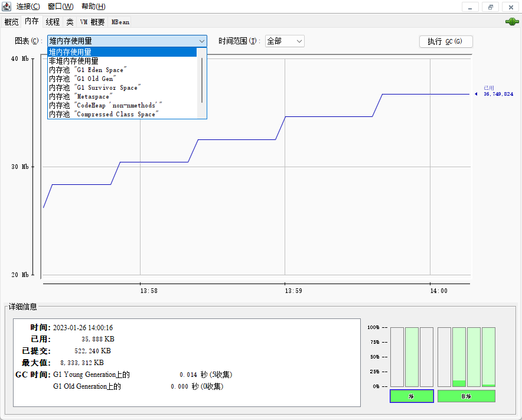Click the green connection status icon

tap(512, 22)
